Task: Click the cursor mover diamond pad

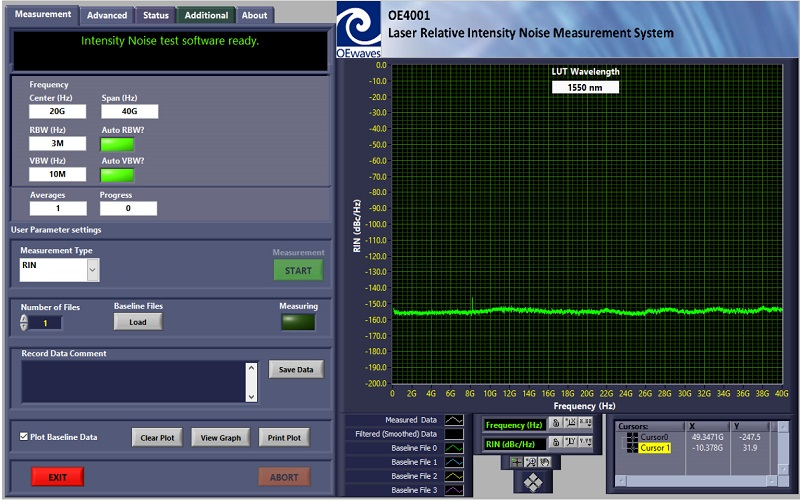Action: tap(533, 482)
